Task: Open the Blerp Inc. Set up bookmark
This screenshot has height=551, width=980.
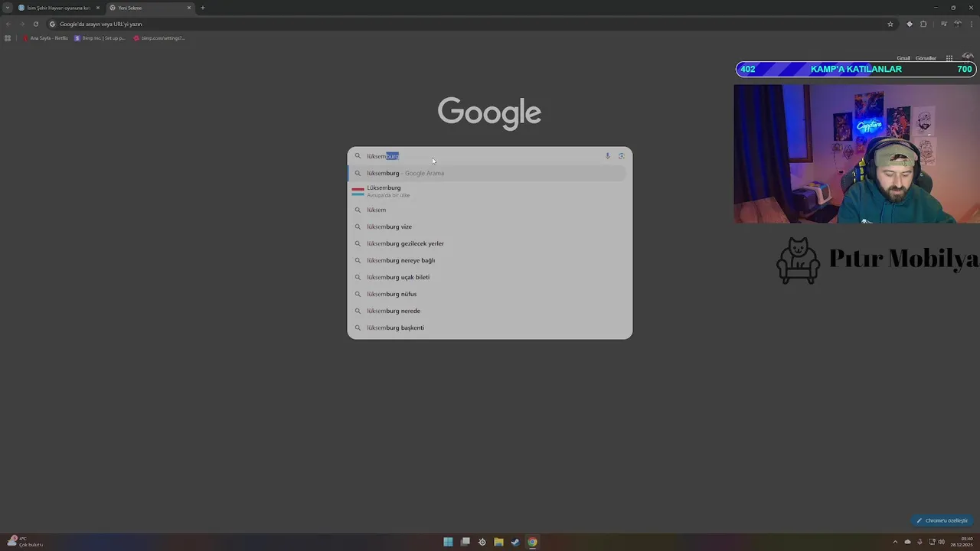Action: (x=100, y=37)
